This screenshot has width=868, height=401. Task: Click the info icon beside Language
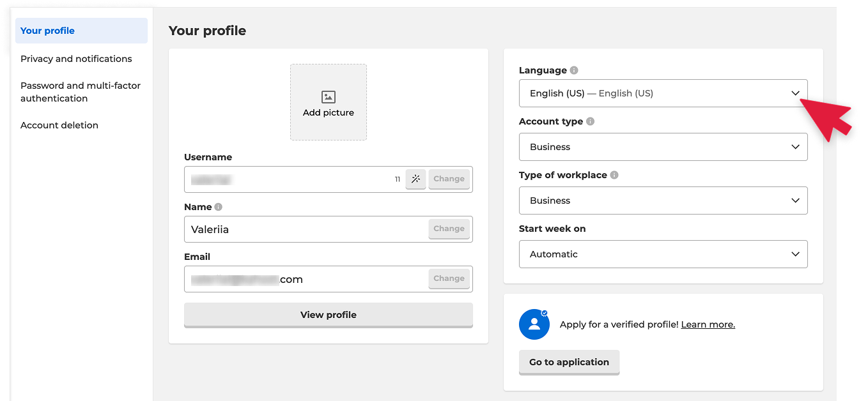click(574, 70)
